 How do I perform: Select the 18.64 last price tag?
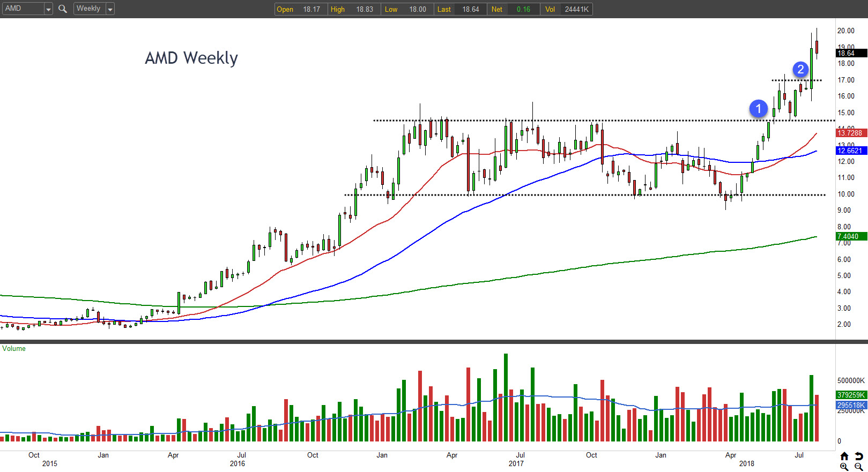(x=851, y=53)
